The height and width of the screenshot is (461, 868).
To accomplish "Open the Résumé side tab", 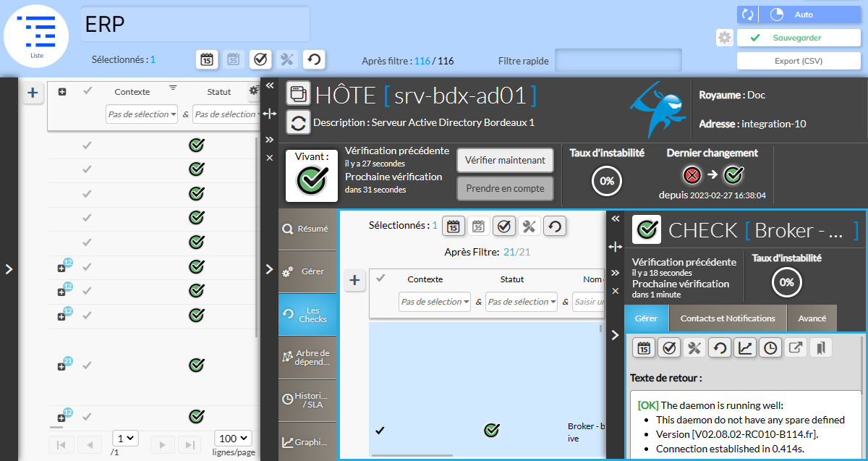I will [x=307, y=229].
